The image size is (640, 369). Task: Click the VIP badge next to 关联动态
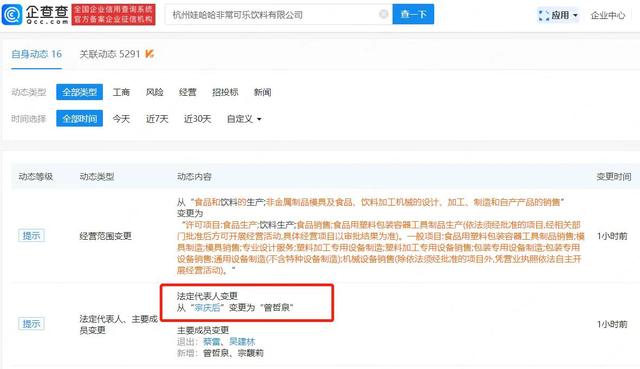click(x=150, y=53)
